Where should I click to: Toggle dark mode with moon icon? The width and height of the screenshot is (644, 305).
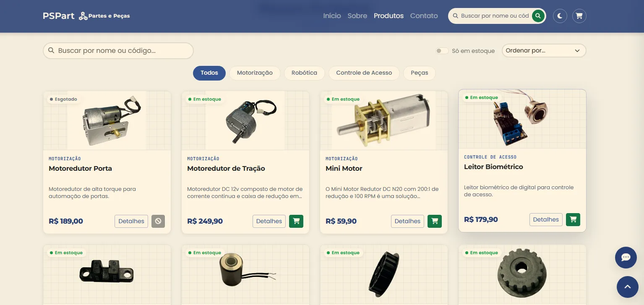[x=560, y=16]
